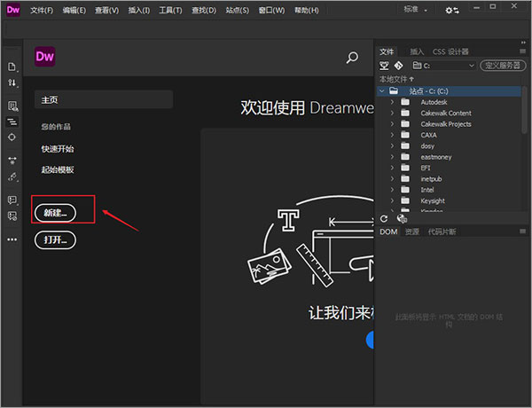The height and width of the screenshot is (408, 532).
Task: Click the globe sync icon below file list
Action: tap(402, 219)
